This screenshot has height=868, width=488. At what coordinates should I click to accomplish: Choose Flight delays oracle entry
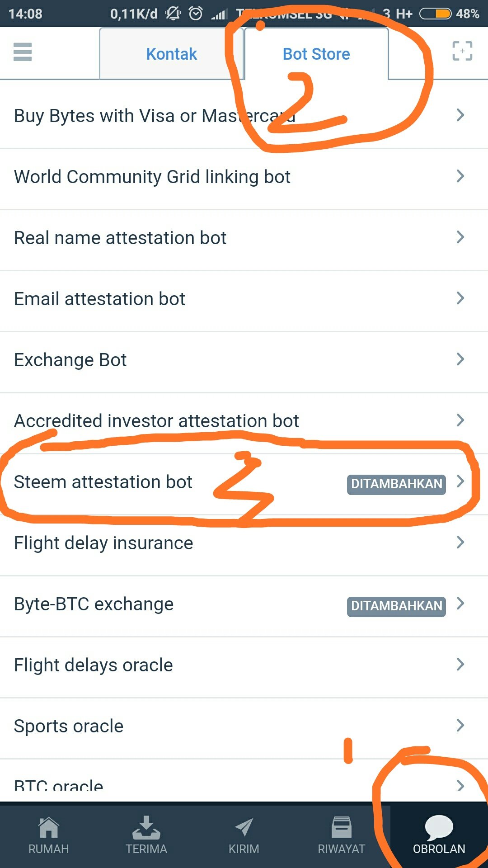click(x=244, y=665)
